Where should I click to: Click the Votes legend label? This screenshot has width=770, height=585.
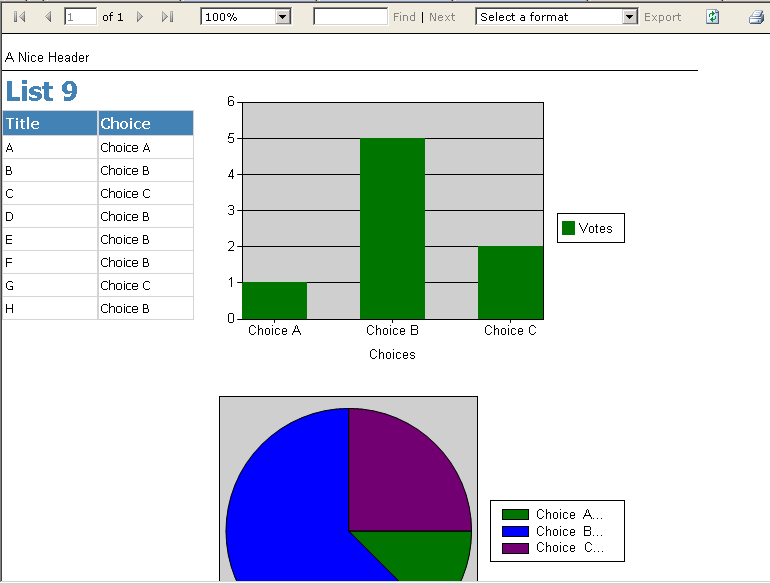coord(595,228)
